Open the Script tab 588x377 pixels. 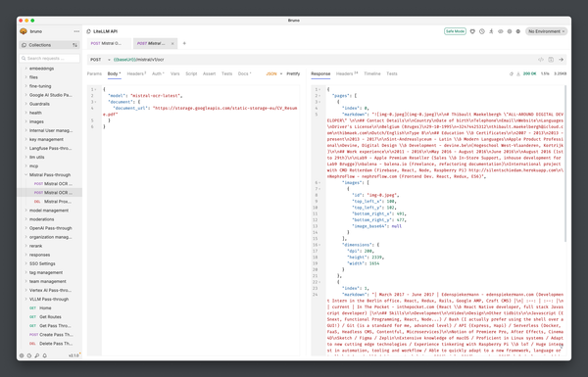pyautogui.click(x=191, y=73)
